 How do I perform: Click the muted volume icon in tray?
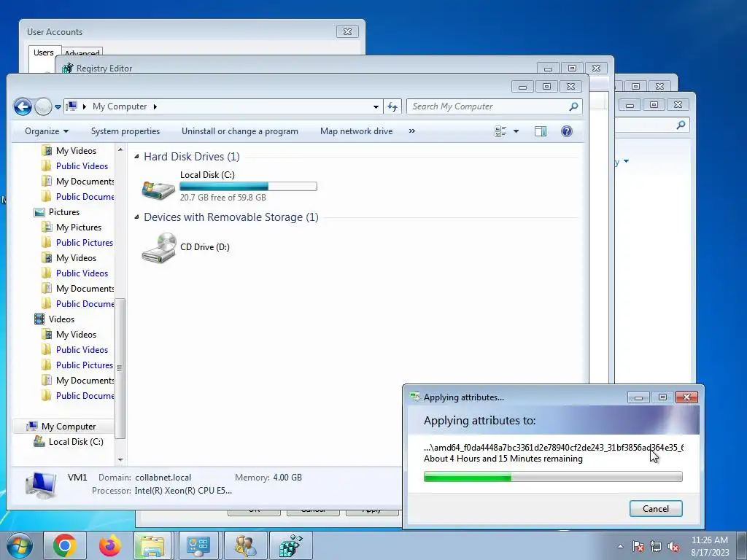coord(673,546)
